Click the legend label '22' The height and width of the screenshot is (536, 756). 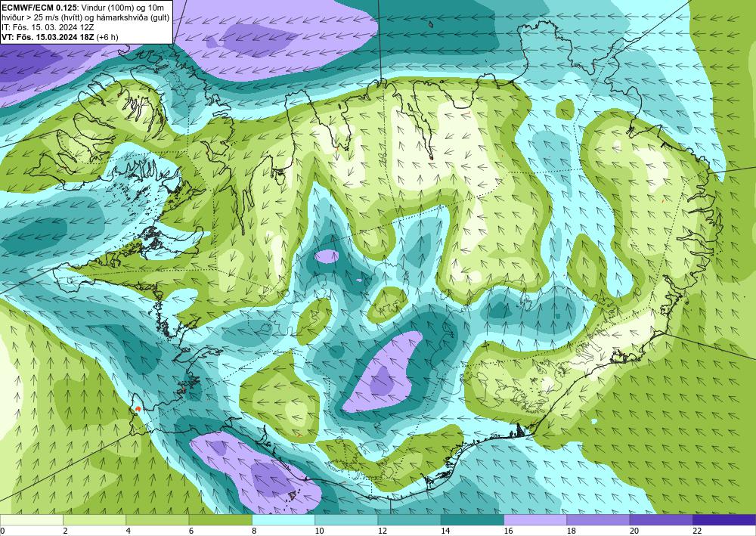697,531
